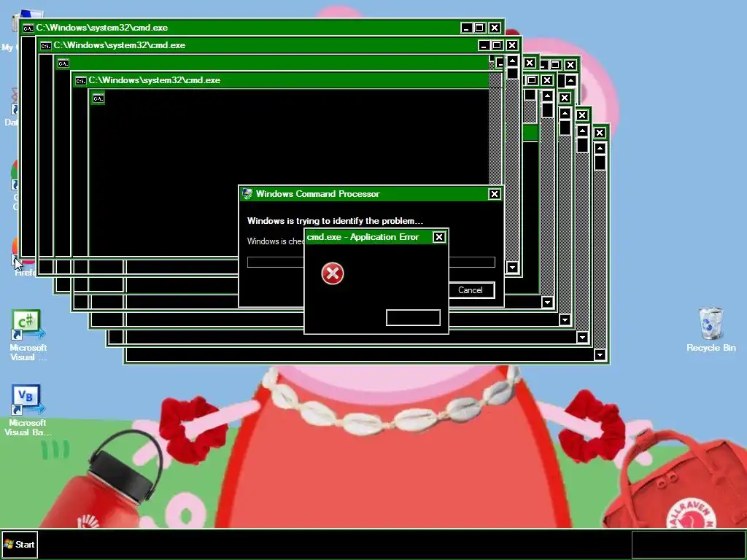This screenshot has width=747, height=560.
Task: Maximize the uppermost cmd.exe window
Action: pyautogui.click(x=480, y=28)
